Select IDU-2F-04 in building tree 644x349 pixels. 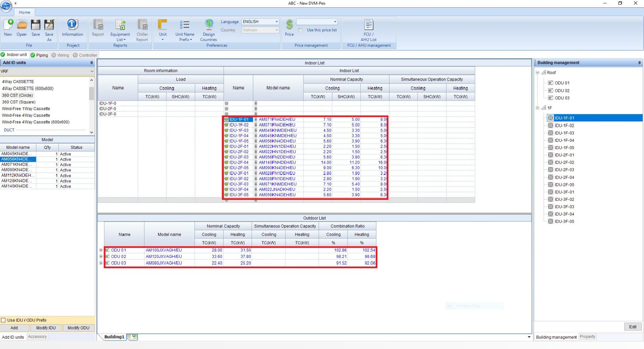tap(564, 177)
